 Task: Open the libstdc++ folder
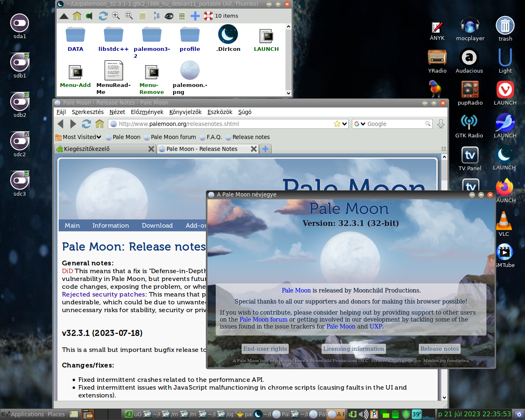[114, 39]
